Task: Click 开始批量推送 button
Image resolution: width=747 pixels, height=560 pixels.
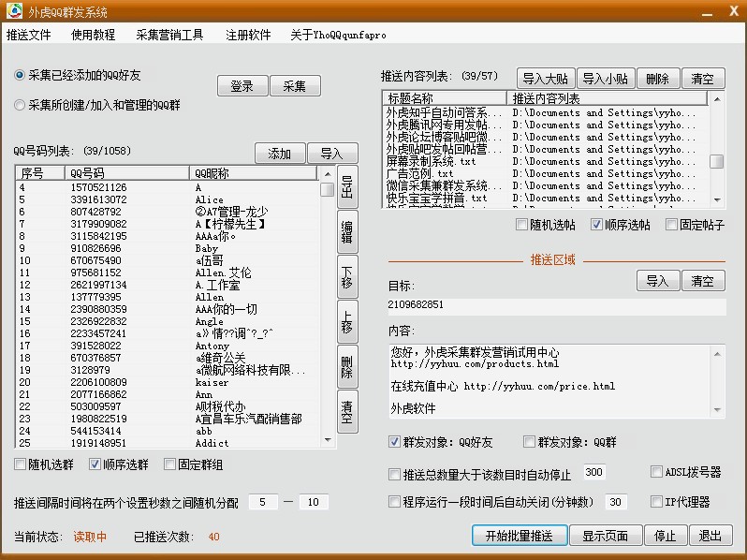Action: coord(520,536)
